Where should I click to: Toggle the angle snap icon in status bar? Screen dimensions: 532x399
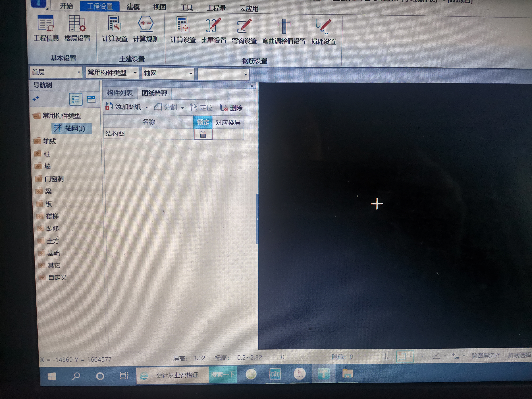pos(437,356)
